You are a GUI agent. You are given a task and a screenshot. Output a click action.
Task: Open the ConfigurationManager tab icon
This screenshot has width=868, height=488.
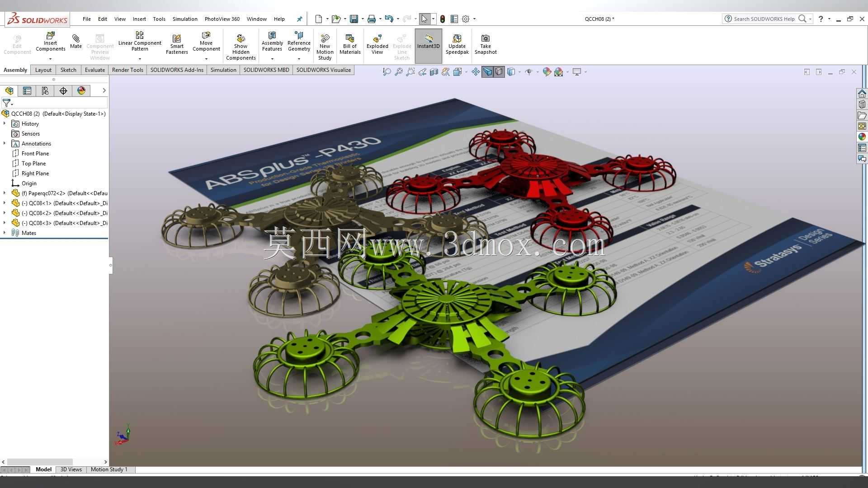[x=45, y=91]
